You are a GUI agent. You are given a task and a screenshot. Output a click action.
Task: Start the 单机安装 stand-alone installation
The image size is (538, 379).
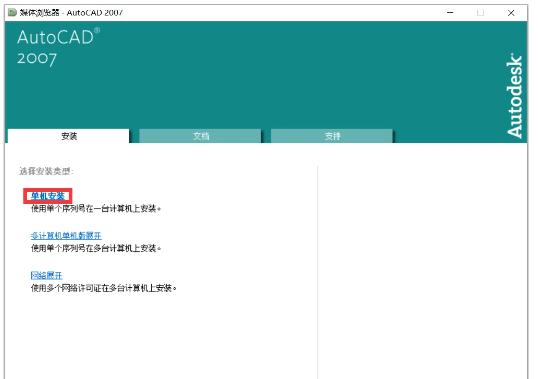click(48, 196)
